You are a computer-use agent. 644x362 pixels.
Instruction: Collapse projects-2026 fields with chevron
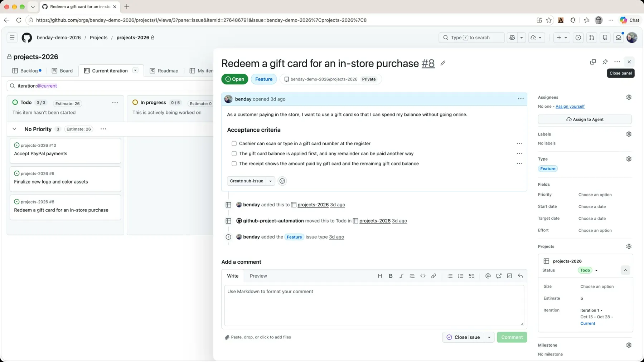(x=625, y=270)
